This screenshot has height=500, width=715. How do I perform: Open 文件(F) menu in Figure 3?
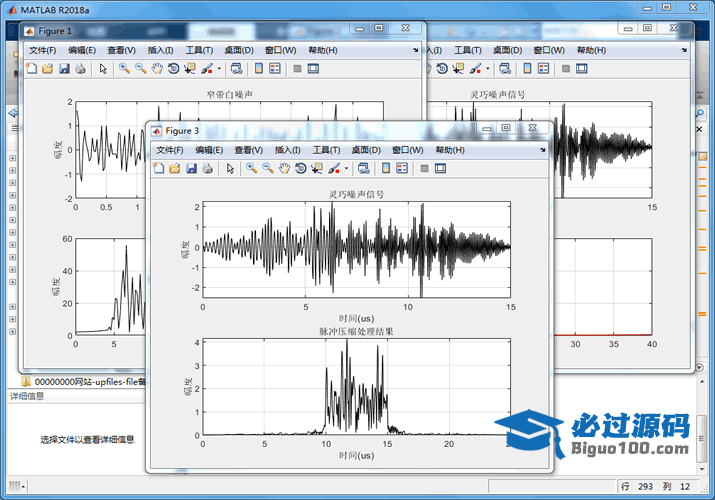click(x=170, y=150)
